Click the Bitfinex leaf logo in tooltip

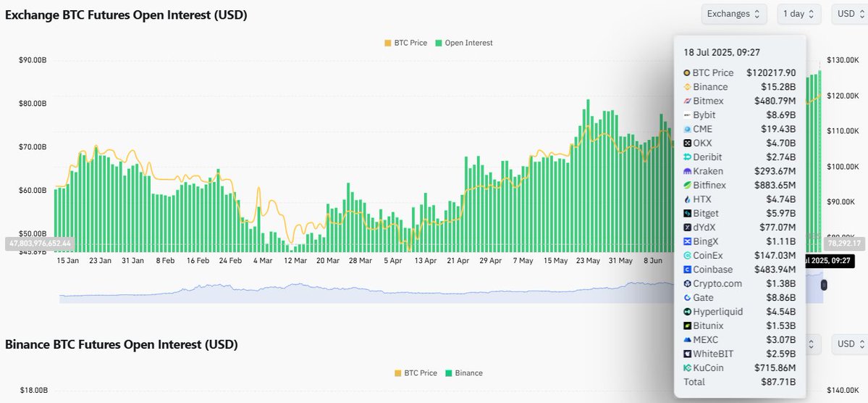pyautogui.click(x=687, y=185)
